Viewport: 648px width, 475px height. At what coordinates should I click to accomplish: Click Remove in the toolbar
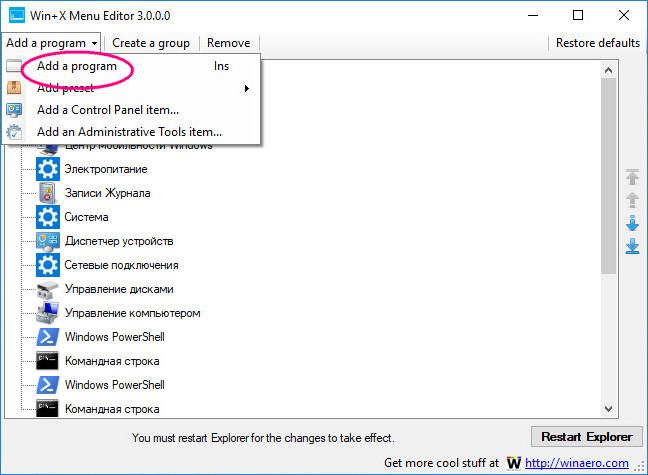coord(229,43)
